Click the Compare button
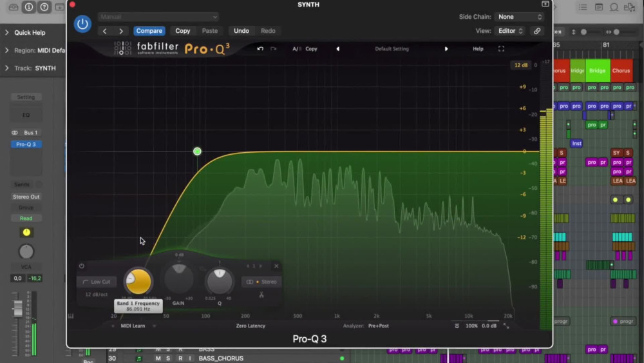Viewport: 644px width, 363px height. pyautogui.click(x=149, y=31)
